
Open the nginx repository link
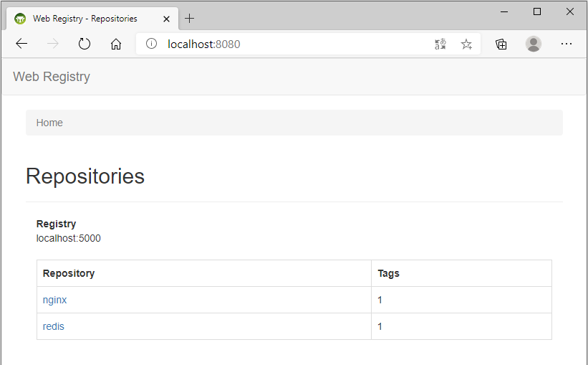click(x=54, y=300)
